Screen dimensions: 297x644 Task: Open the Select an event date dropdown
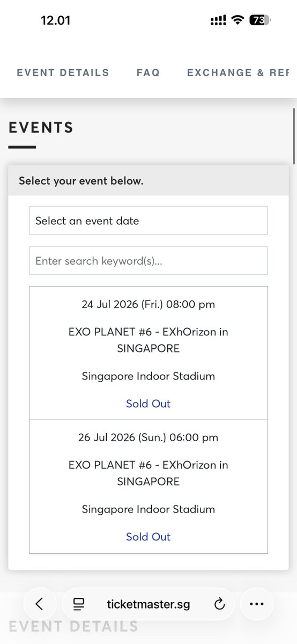pyautogui.click(x=148, y=221)
